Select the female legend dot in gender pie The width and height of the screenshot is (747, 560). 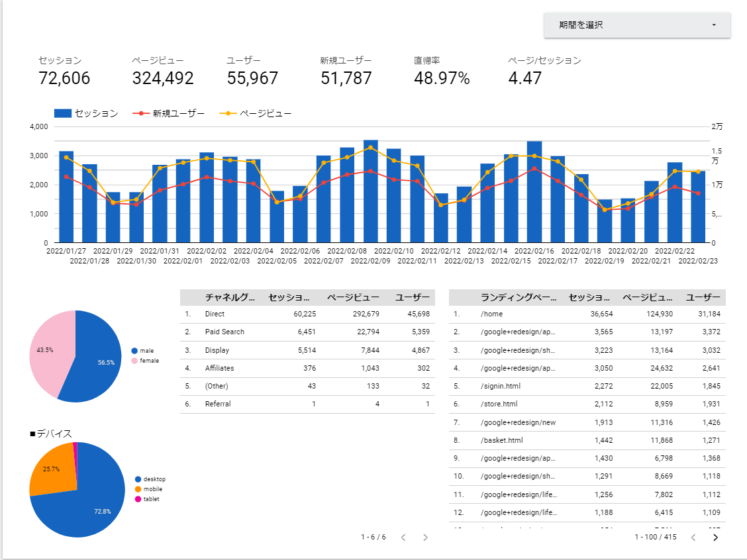pyautogui.click(x=134, y=361)
